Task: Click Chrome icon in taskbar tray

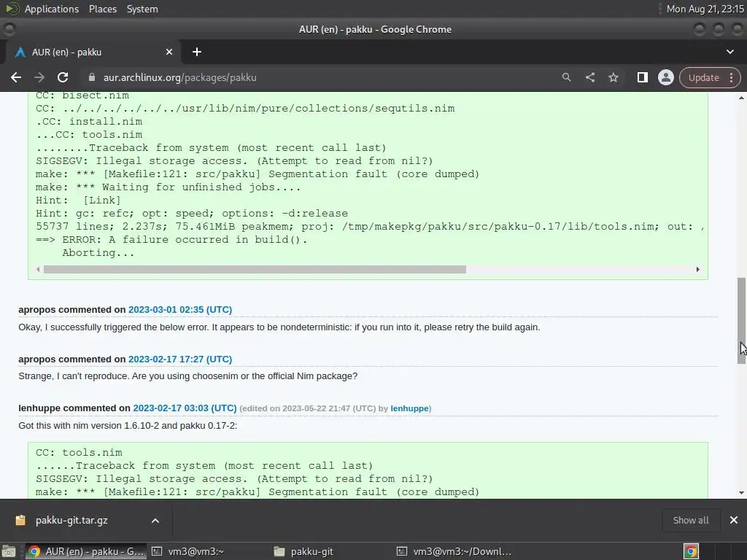Action: [x=691, y=551]
